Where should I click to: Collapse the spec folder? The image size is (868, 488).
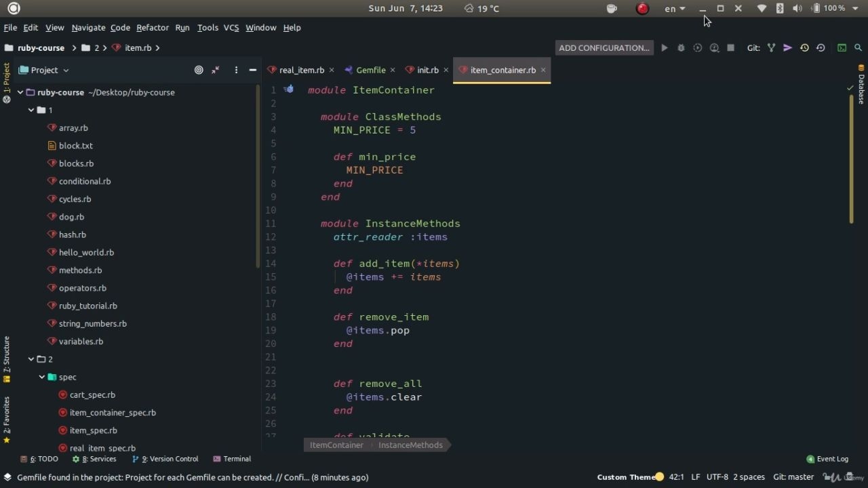click(42, 377)
